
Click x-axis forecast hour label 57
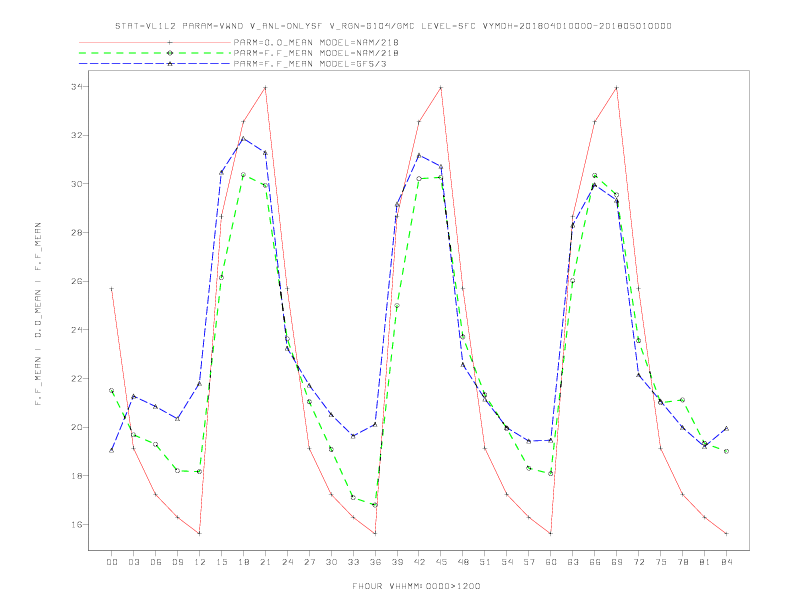(529, 562)
